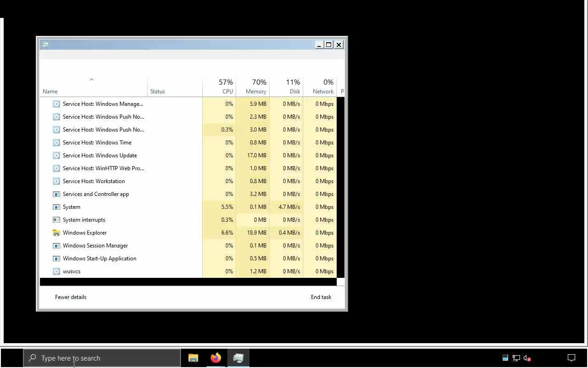The image size is (588, 368).
Task: Sort by the Disk column header
Action: 286,86
